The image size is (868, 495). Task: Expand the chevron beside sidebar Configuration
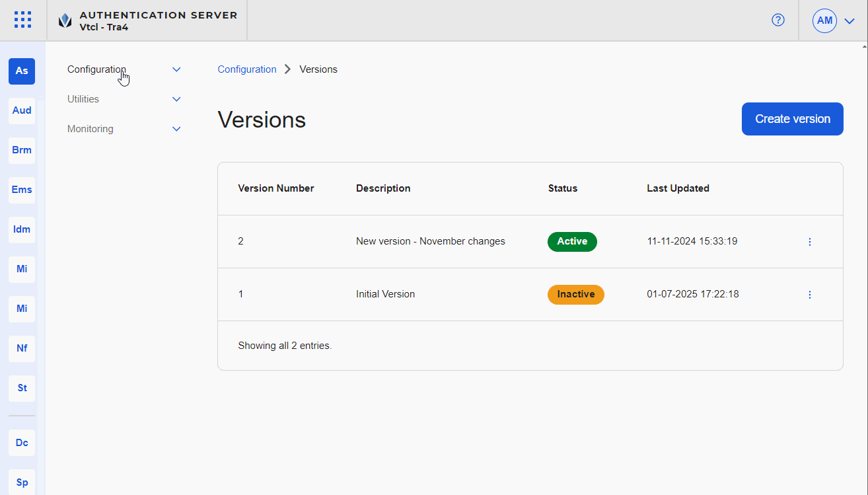coord(176,69)
